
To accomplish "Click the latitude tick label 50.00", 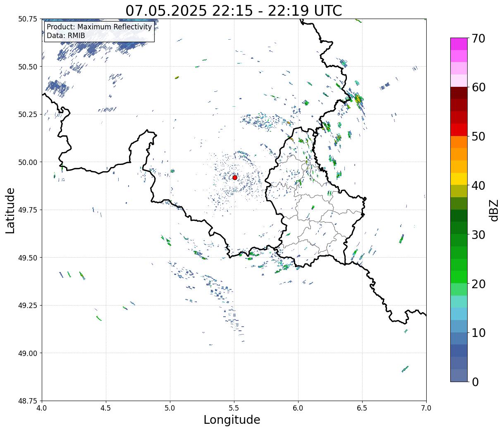I will point(28,162).
